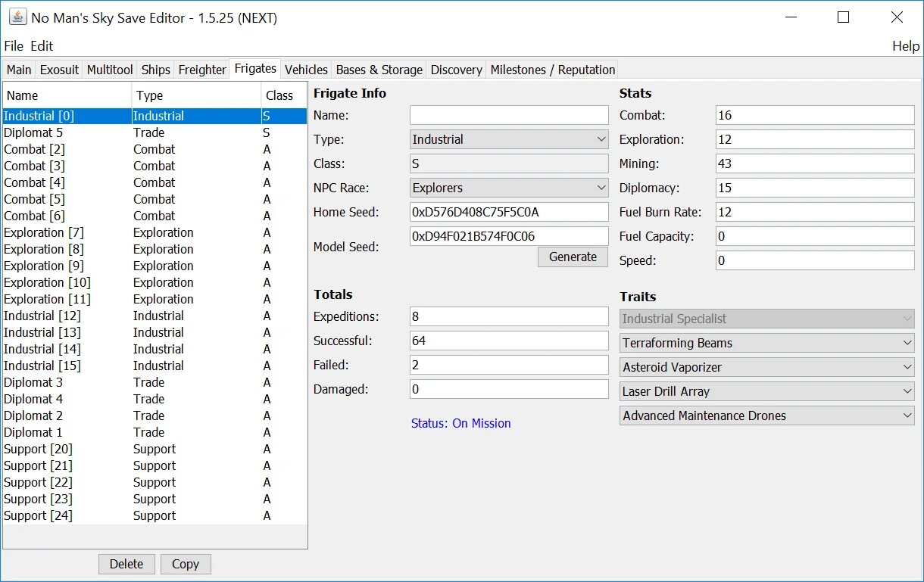Viewport: 924px width, 582px height.
Task: Select the Diplomat 4 frigate row
Action: tap(155, 399)
